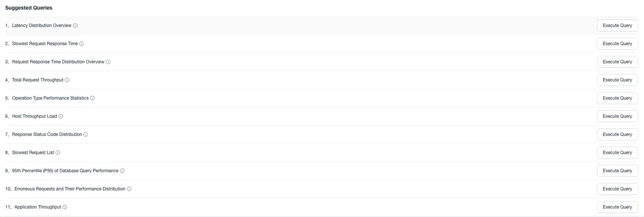Click info icon next to Slowest Request Response Time
Image resolution: width=644 pixels, height=217 pixels.
pyautogui.click(x=81, y=44)
